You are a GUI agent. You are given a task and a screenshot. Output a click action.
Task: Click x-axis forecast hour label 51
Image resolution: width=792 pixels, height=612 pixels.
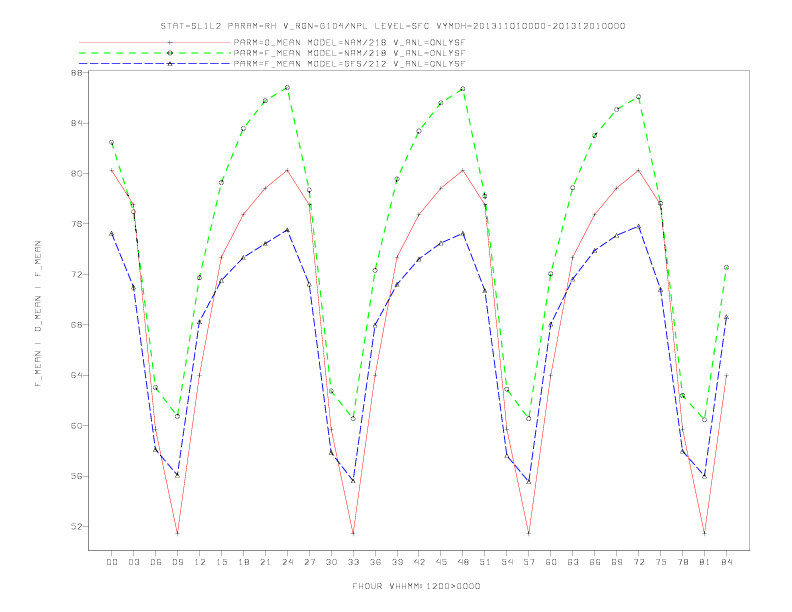pyautogui.click(x=485, y=562)
